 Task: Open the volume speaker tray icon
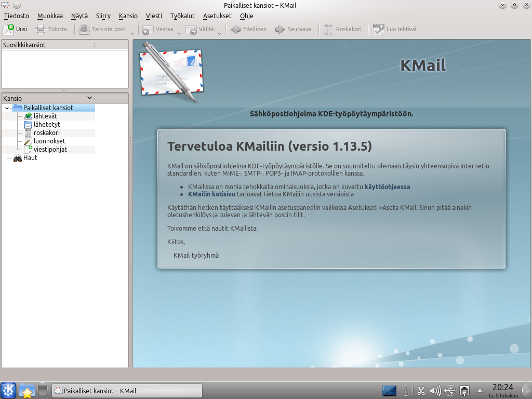point(435,391)
